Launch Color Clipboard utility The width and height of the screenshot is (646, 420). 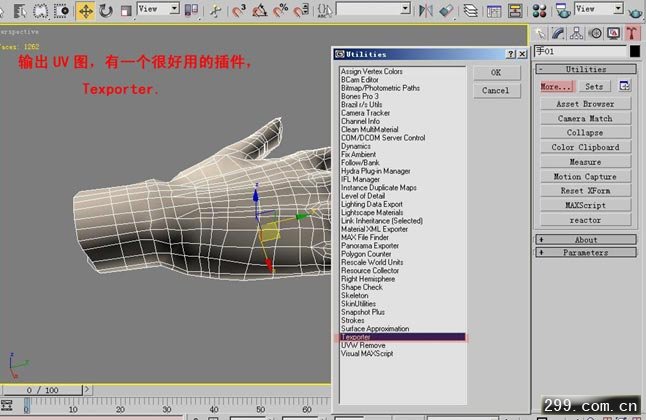click(585, 147)
